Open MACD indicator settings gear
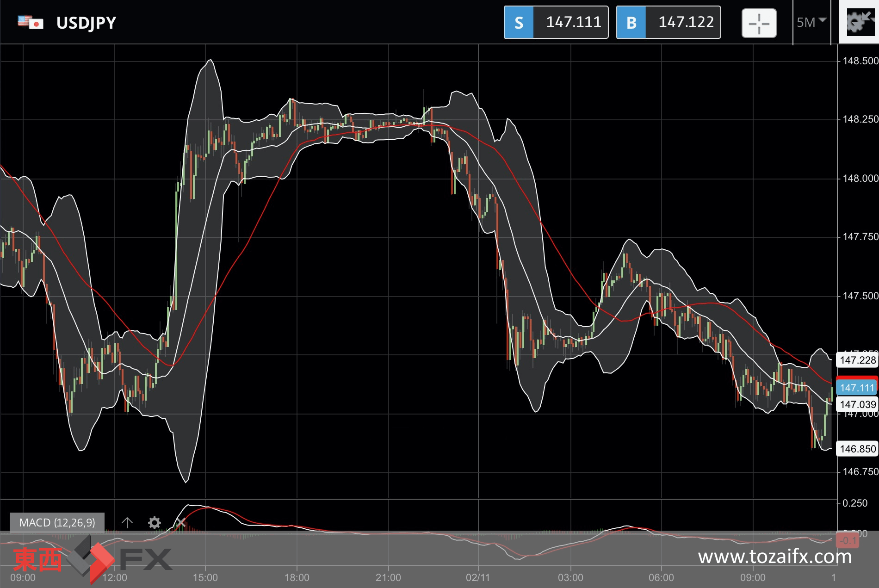 (x=154, y=523)
